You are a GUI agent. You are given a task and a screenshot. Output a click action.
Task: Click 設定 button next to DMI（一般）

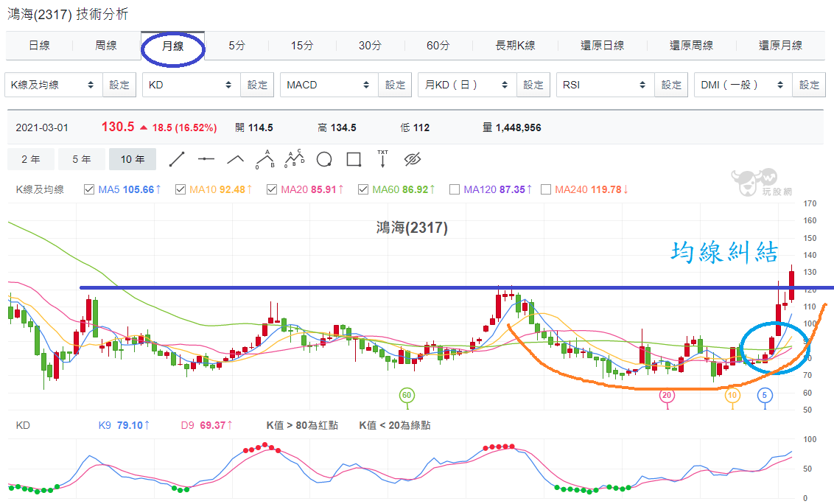[809, 85]
